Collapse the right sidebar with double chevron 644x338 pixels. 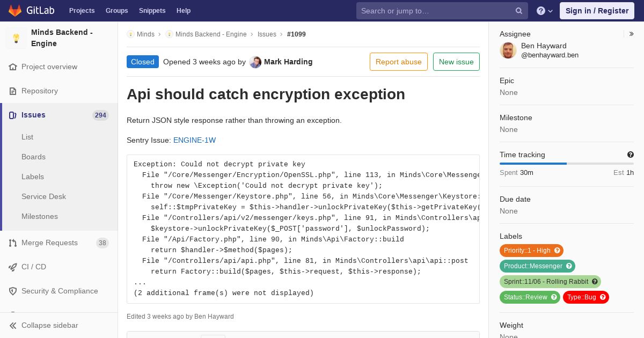(x=631, y=34)
